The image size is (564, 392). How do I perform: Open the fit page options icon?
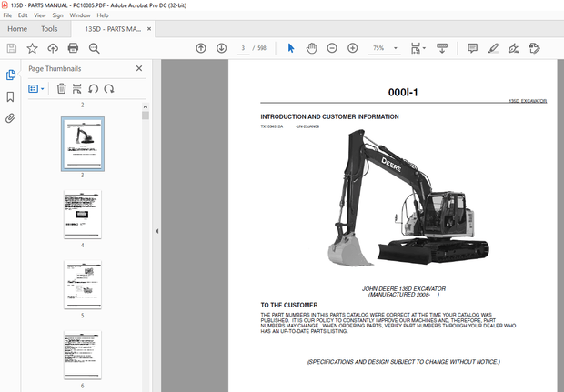(x=418, y=48)
